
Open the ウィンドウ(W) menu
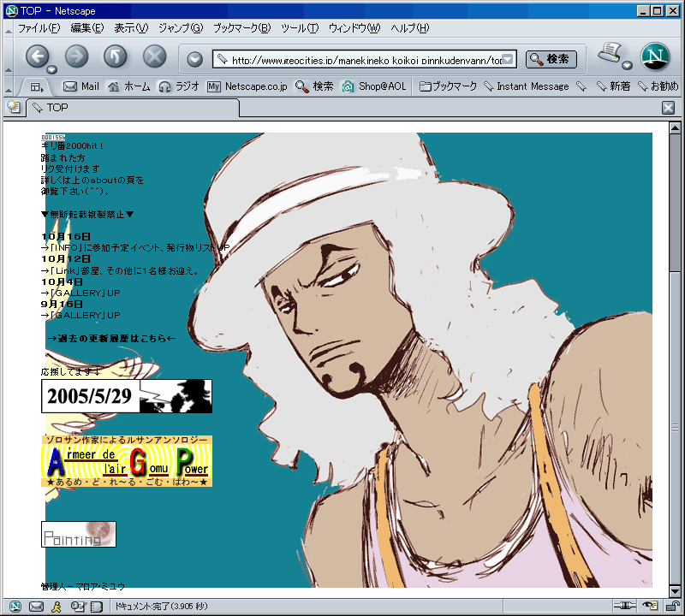point(354,28)
